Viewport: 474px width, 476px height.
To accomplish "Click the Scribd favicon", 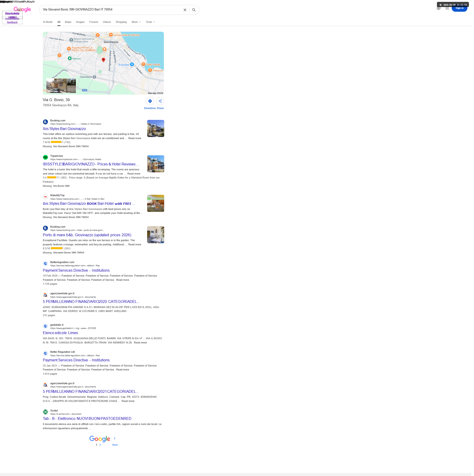I will coord(46,414).
